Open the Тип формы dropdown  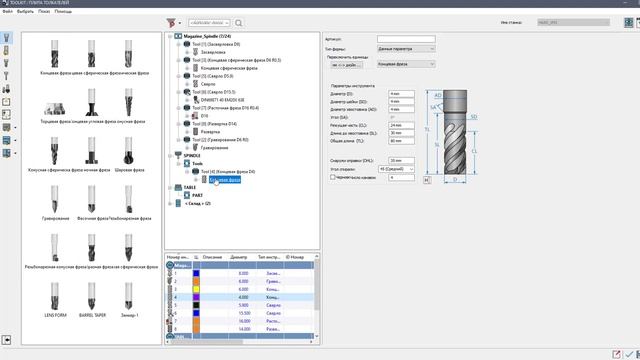pyautogui.click(x=406, y=49)
